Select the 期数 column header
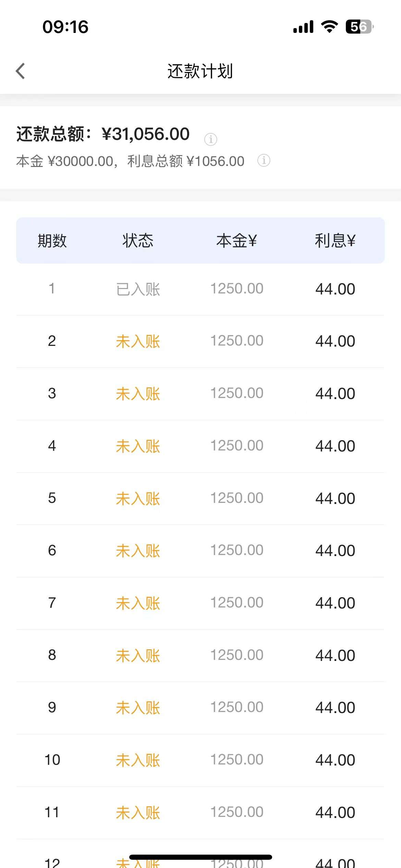Viewport: 401px width, 868px height. tap(52, 240)
